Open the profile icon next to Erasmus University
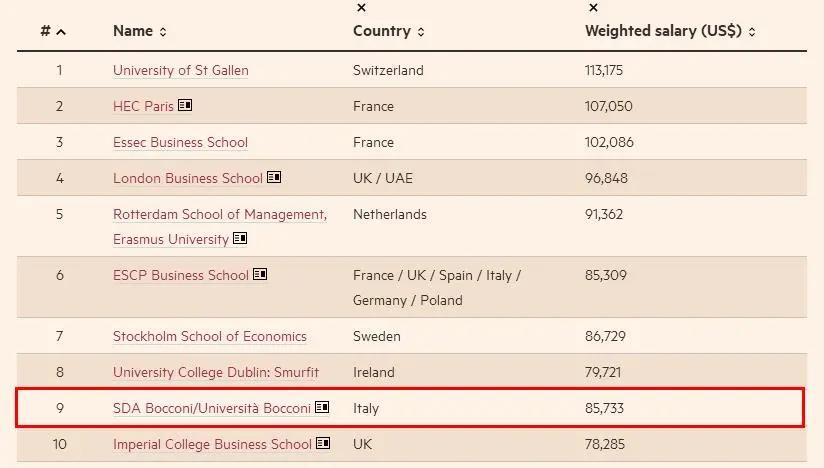 pos(240,238)
